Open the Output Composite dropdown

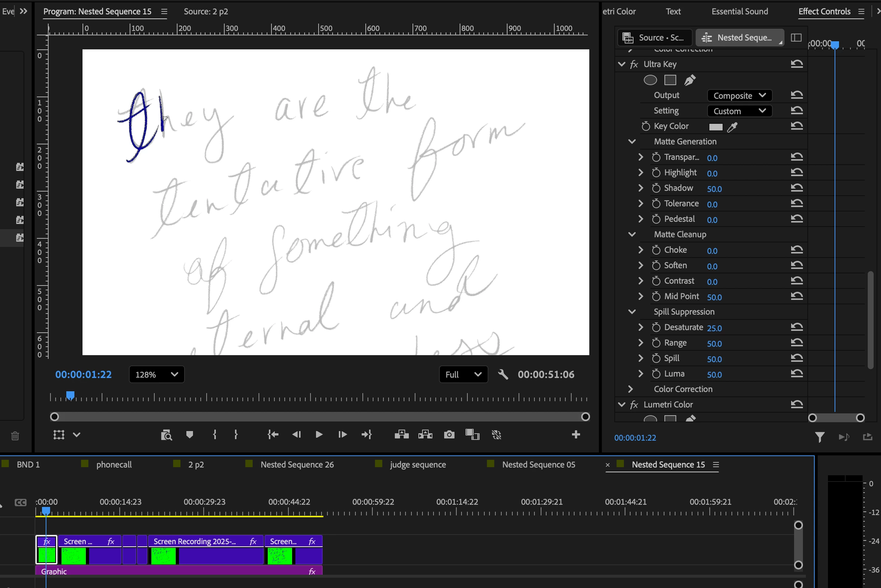[x=739, y=96]
